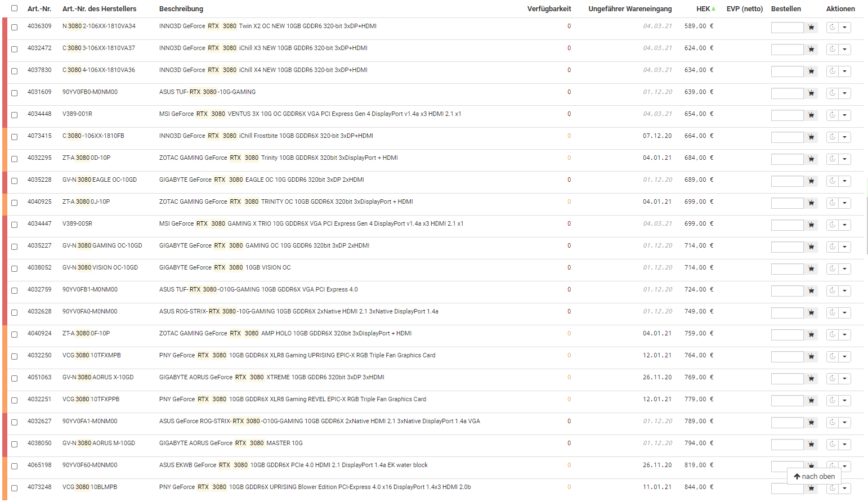Sort by Art.-Nr. column header
868x502 pixels.
tap(39, 9)
